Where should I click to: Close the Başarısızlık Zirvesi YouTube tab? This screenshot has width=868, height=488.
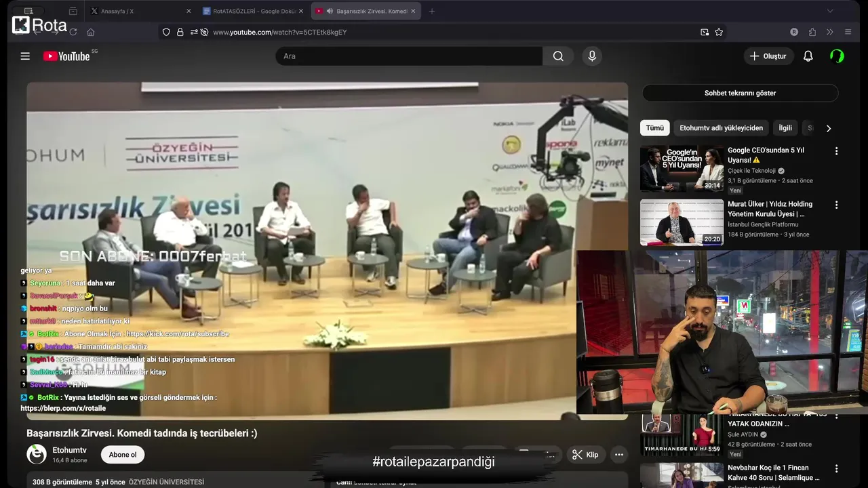point(413,11)
